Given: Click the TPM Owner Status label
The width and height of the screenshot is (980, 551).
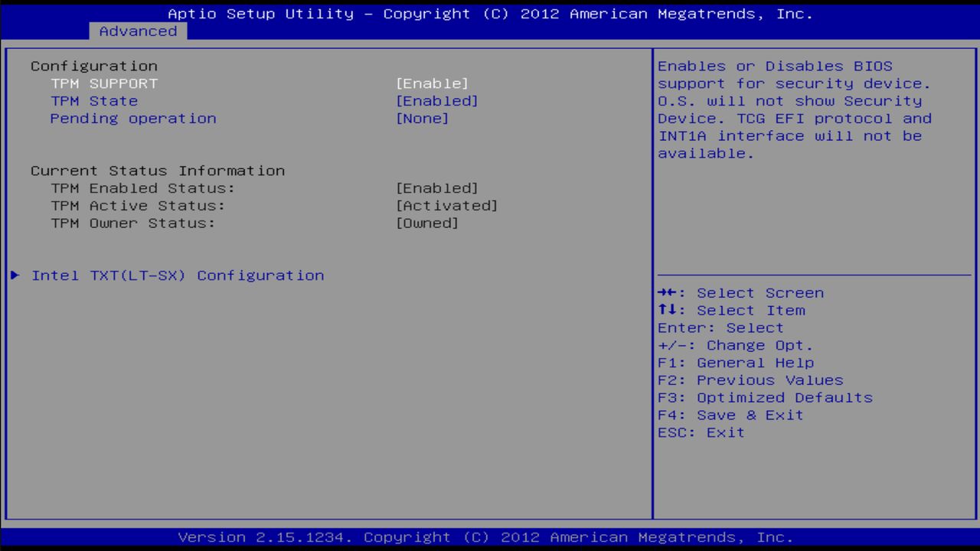Looking at the screenshot, I should click(x=133, y=223).
